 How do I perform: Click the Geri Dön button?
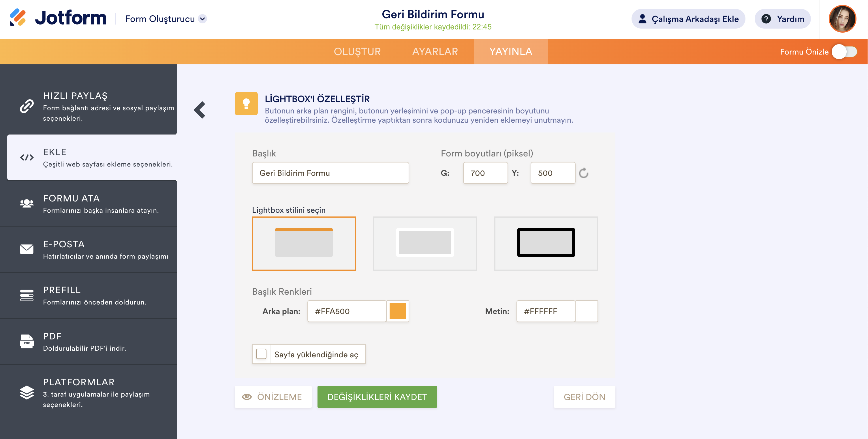coord(584,397)
